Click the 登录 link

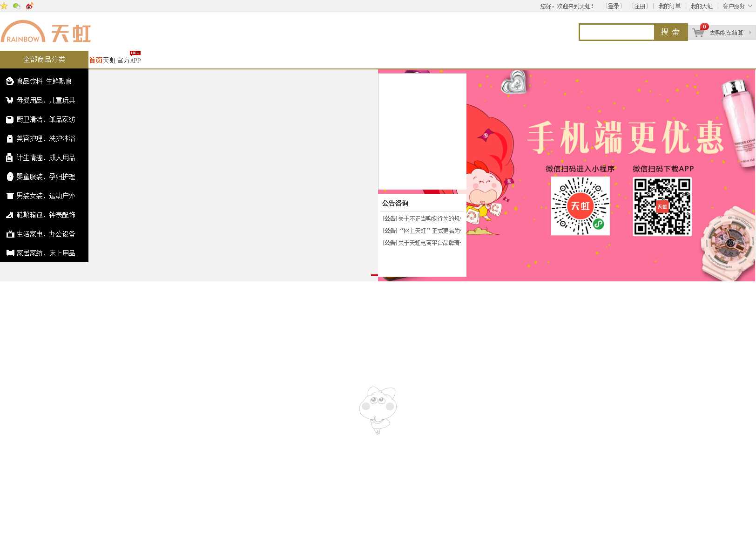tap(614, 6)
